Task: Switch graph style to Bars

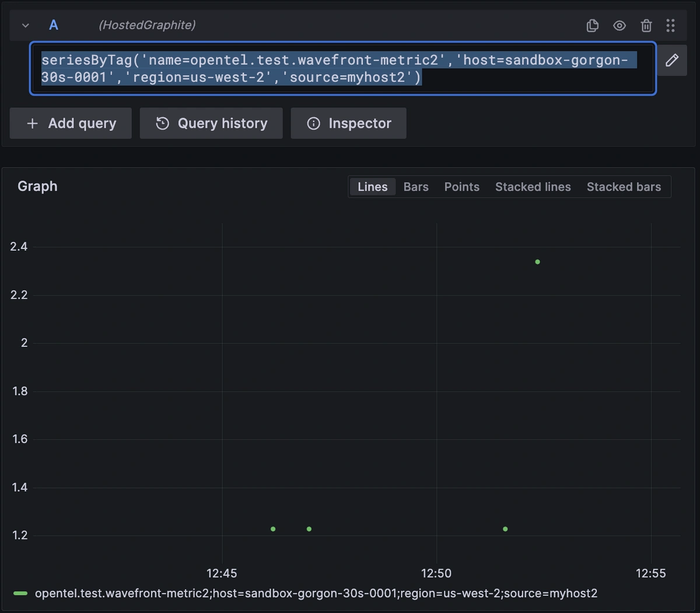Action: click(416, 187)
